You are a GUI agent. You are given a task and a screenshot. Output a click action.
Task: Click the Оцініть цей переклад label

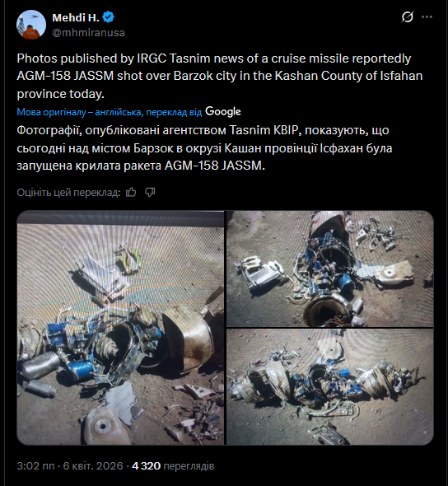point(68,193)
